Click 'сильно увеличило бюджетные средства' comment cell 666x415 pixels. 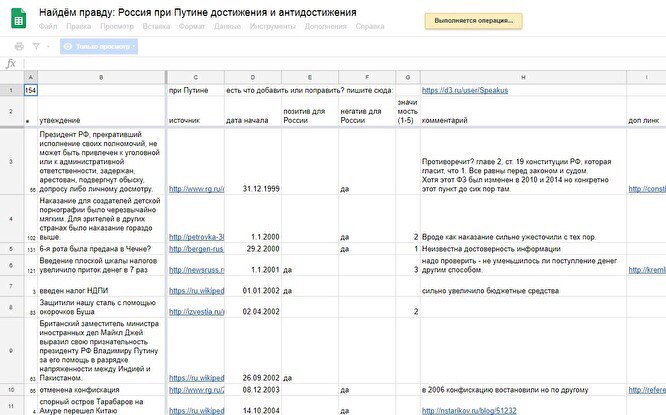523,286
